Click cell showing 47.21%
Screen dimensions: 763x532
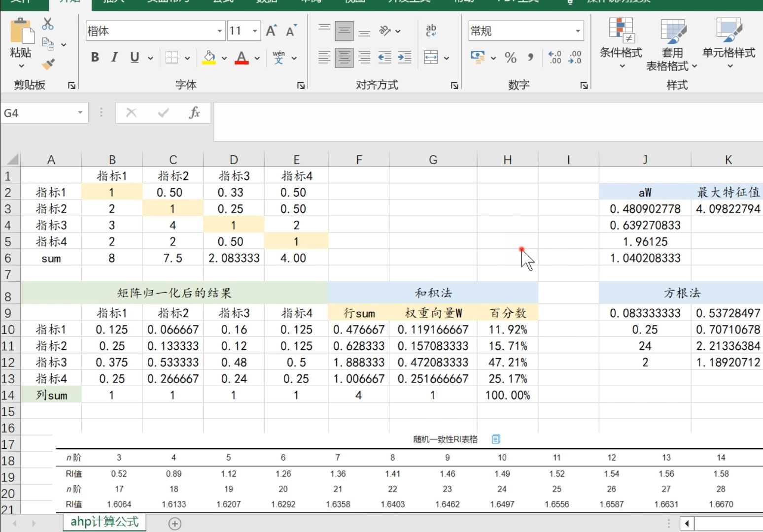point(507,362)
